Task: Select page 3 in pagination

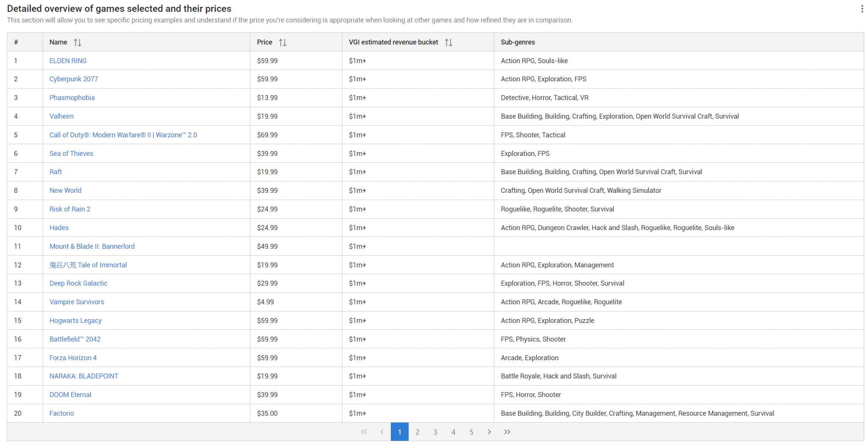Action: point(435,432)
